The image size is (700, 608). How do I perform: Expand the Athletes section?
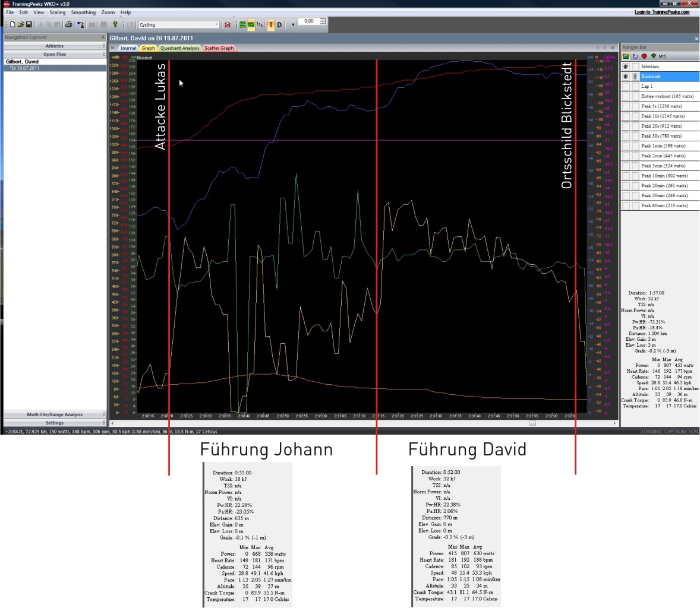click(55, 46)
